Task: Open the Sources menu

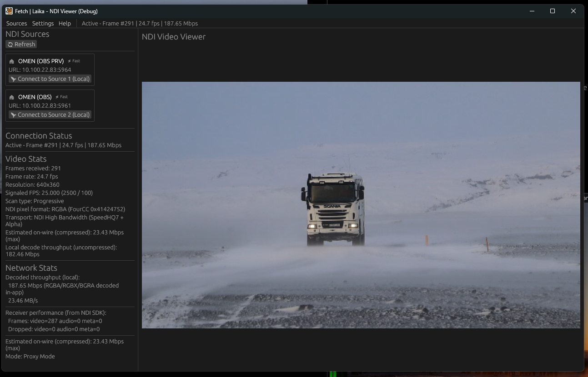Action: pos(16,23)
